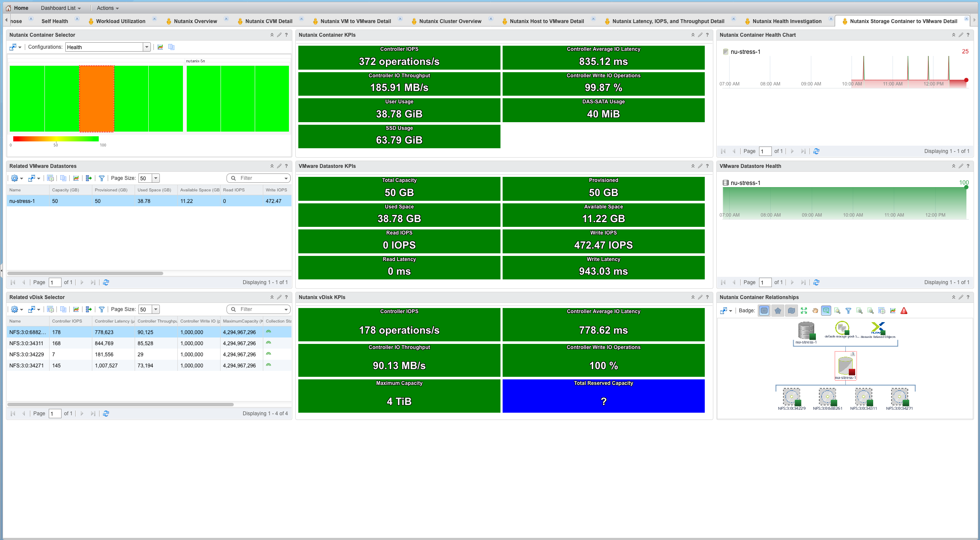The height and width of the screenshot is (540, 980).
Task: Click the chart icon next to Configurations dropdown
Action: [160, 47]
